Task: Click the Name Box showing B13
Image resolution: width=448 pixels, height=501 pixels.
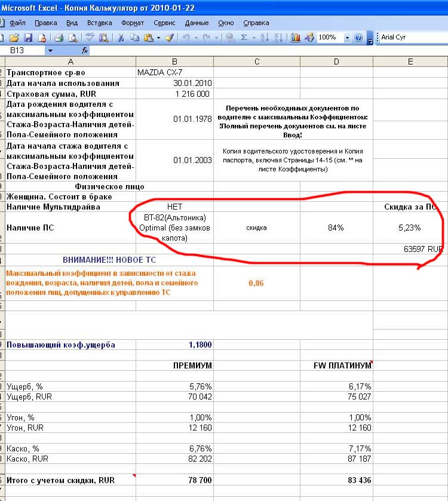Action: pos(22,51)
